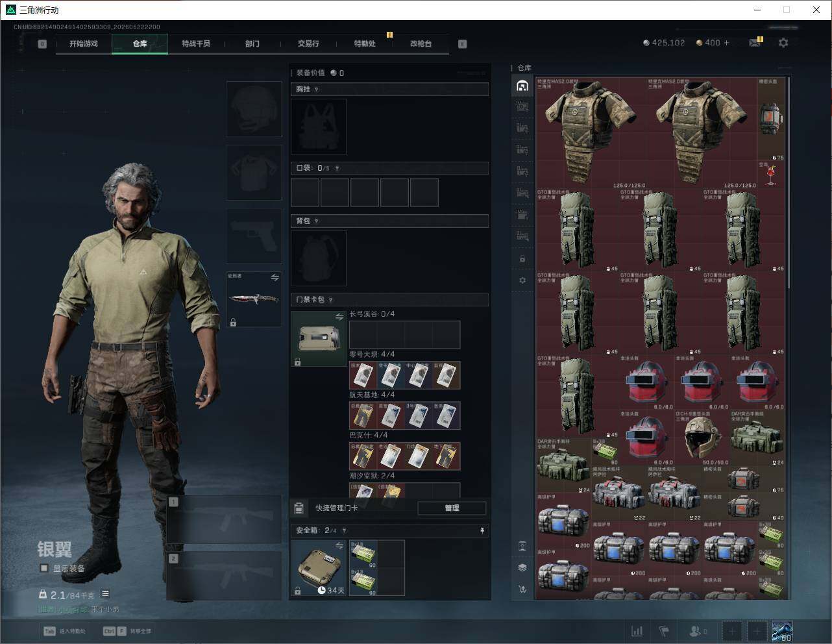Click the 快捷管理门卡 clipboard icon
This screenshot has width=832, height=644.
click(x=299, y=508)
